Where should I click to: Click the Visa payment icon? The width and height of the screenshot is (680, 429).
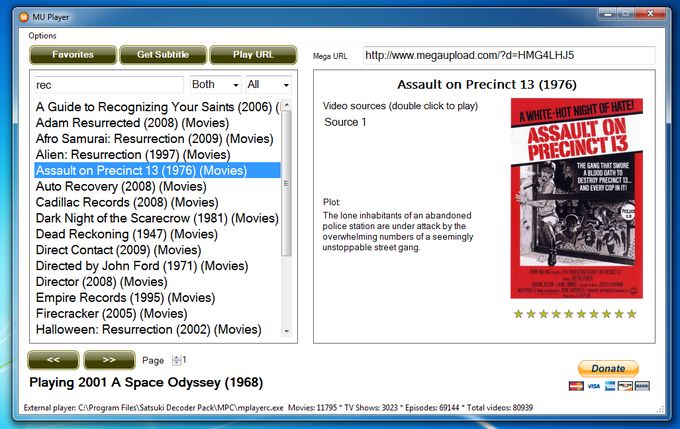[x=594, y=386]
